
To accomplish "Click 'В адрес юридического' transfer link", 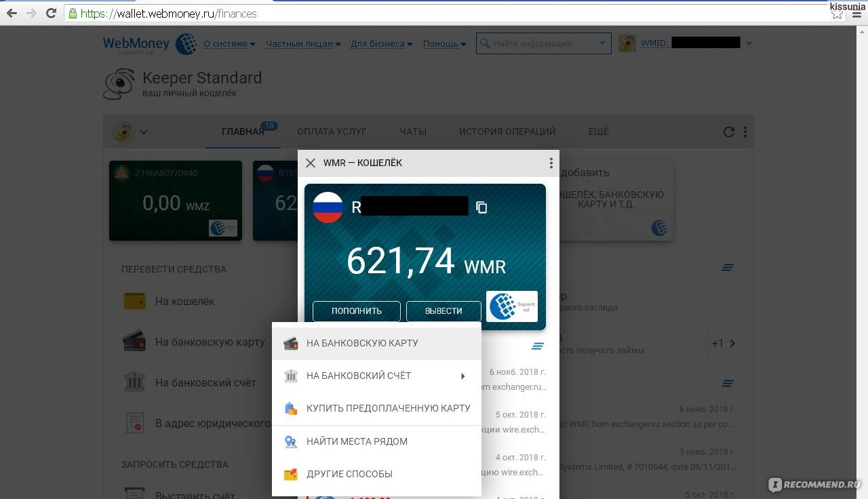I will click(x=213, y=423).
